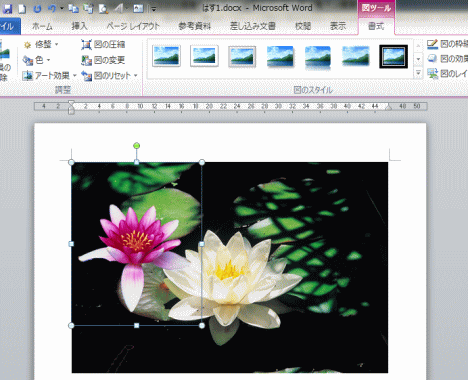Apply the fifth reflected rounded picture style
Viewport: 468px width, 380px height.
pyautogui.click(x=318, y=57)
